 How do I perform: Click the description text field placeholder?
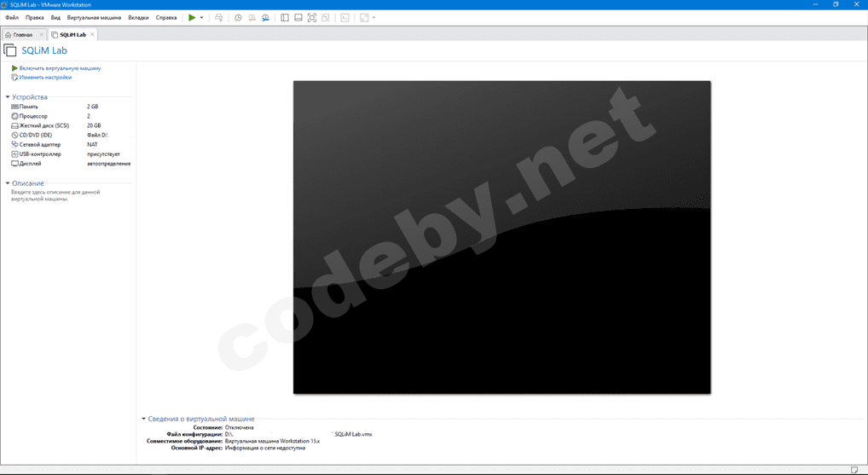coord(55,195)
